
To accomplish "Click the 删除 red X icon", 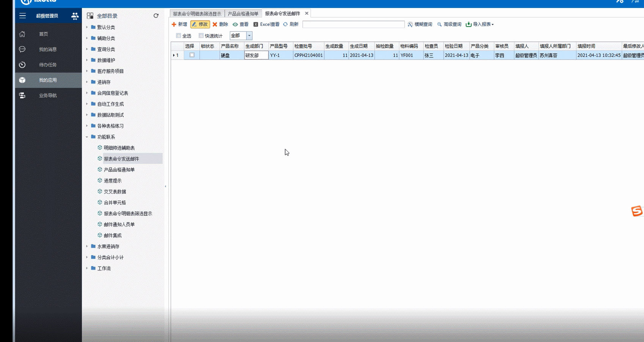I will coord(215,24).
